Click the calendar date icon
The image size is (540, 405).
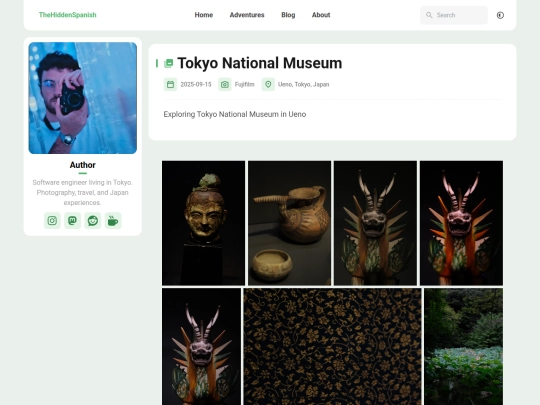[x=170, y=84]
